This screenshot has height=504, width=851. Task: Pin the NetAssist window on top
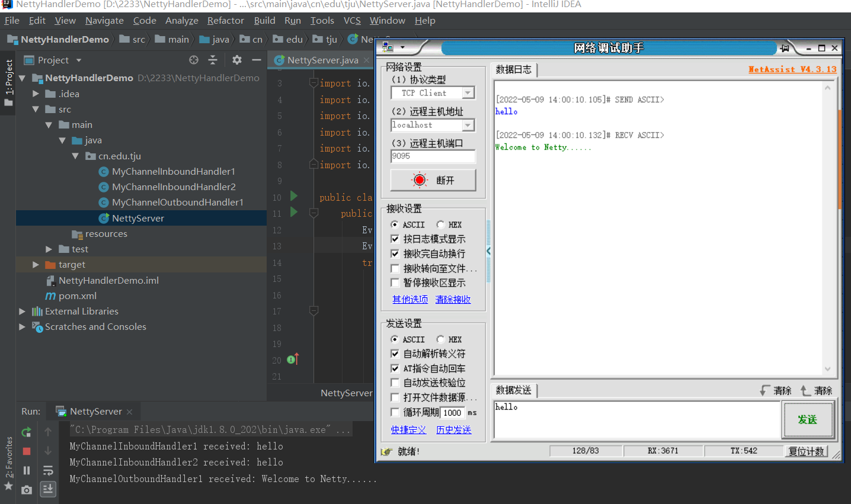785,48
